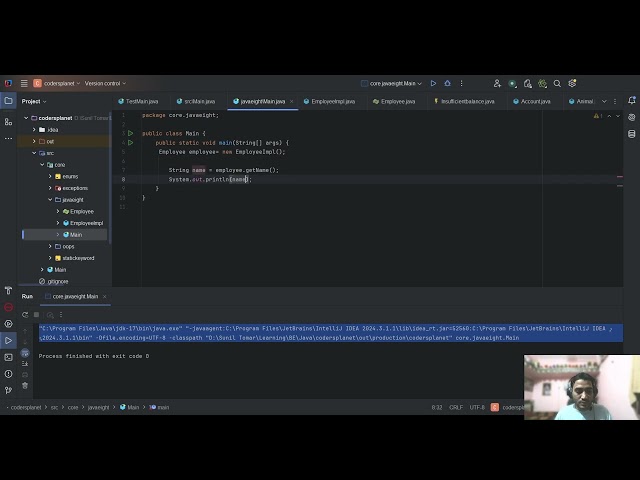Close the core.javaeight.Main run tab
This screenshot has height=480, width=640.
pos(104,296)
